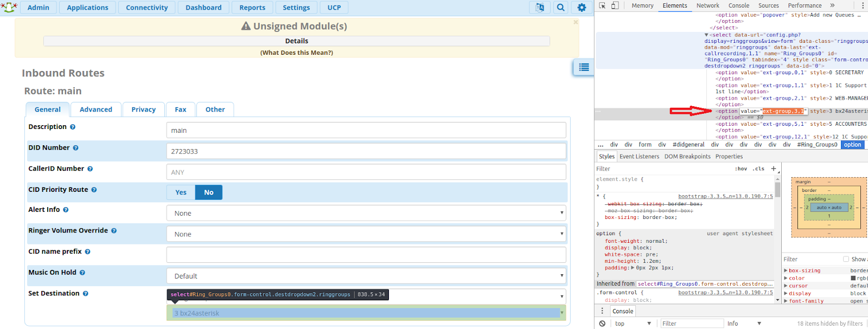The image size is (868, 329).
Task: Open What Does this Mean link
Action: click(297, 53)
